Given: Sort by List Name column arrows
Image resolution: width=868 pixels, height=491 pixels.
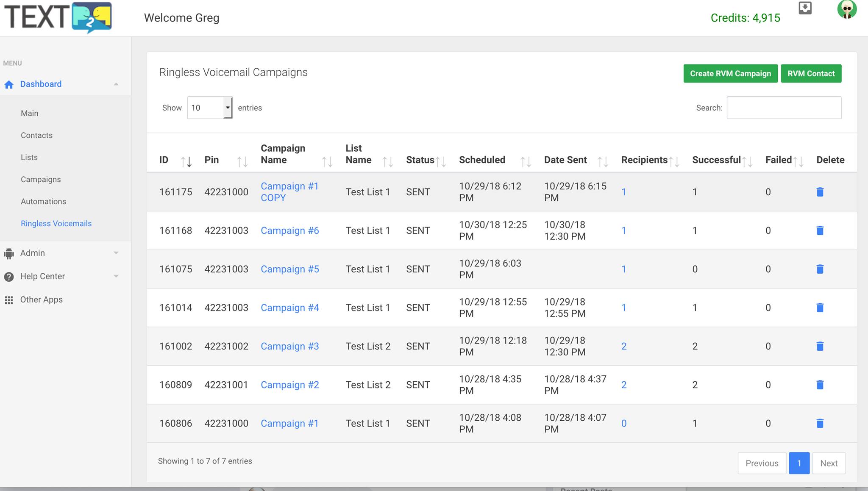Looking at the screenshot, I should coord(388,161).
